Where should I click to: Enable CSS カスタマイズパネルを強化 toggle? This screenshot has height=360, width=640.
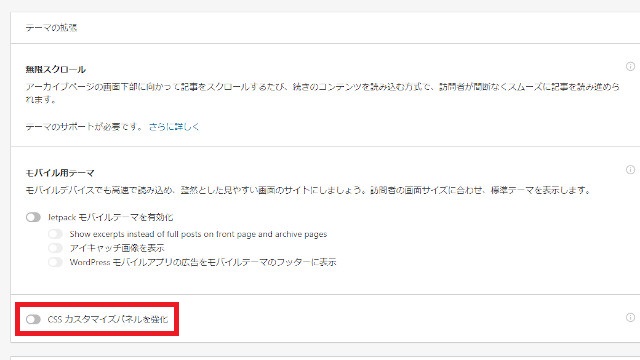tap(33, 319)
